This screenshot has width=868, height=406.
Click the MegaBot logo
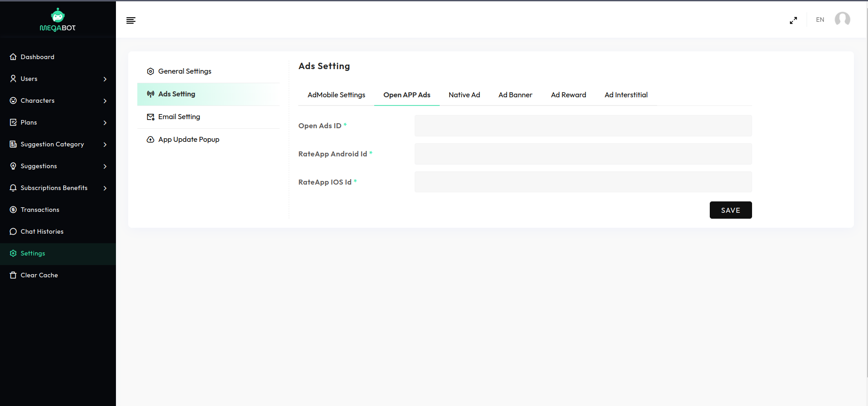pos(58,20)
